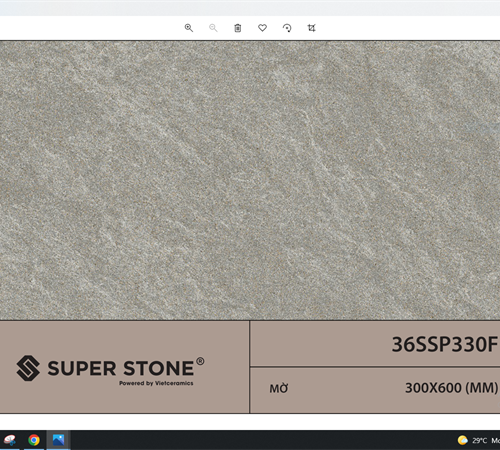Open the crop and edit tool
This screenshot has width=500, height=450.
click(311, 28)
